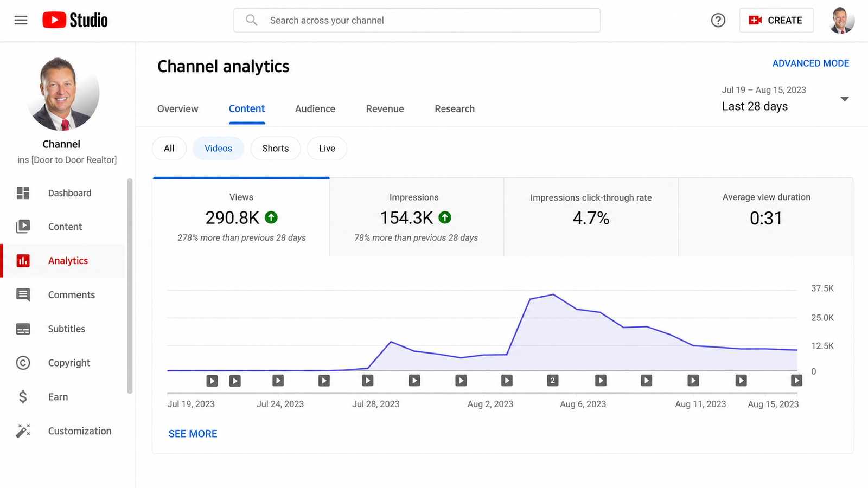Select the All content filter chip
Screen dimensions: 868x488
(169, 149)
